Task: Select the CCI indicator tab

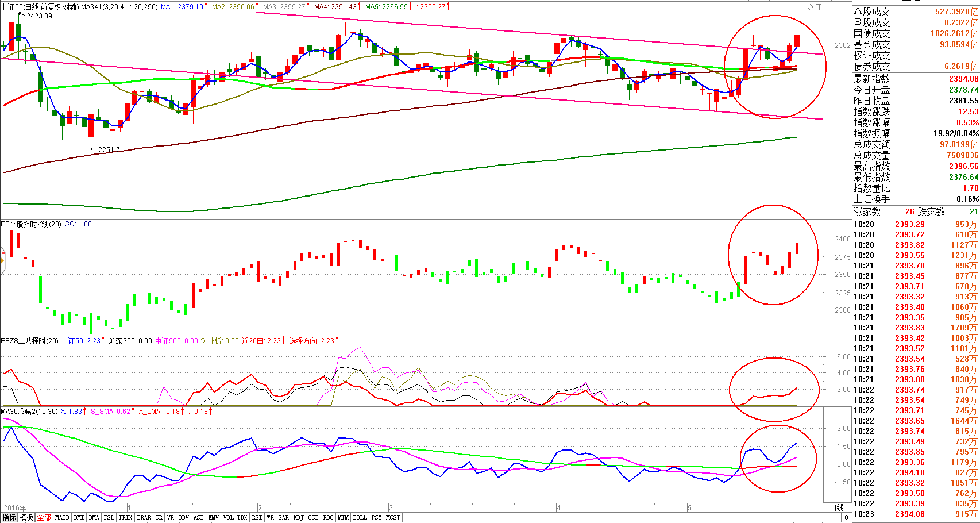Action: pyautogui.click(x=313, y=517)
